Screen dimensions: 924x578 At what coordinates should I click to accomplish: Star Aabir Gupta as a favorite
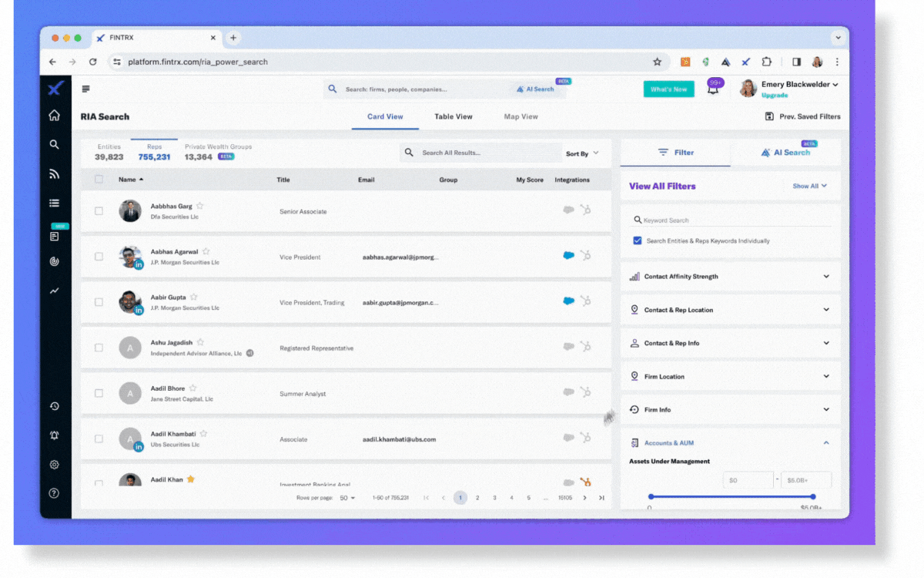pos(194,297)
